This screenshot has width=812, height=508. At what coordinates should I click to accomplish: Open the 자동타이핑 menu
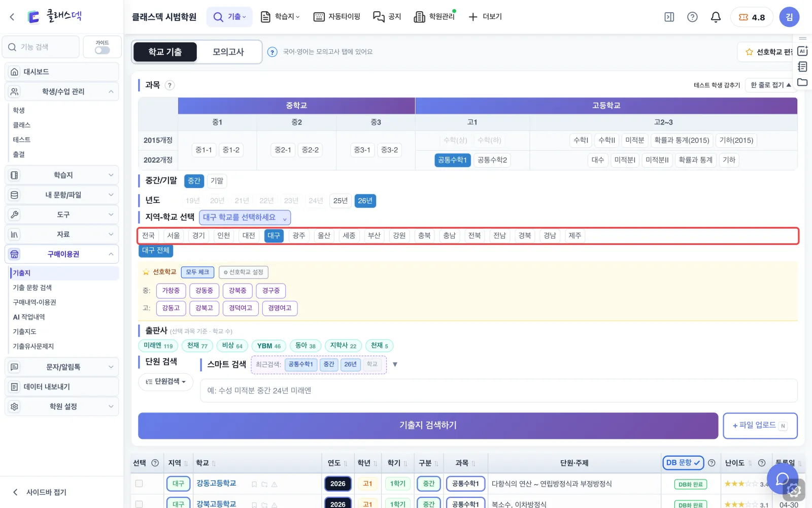tap(337, 17)
